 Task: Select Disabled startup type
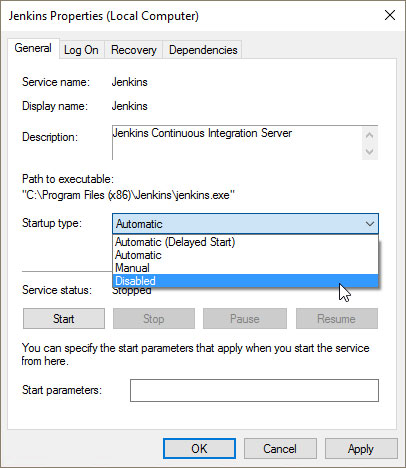click(245, 281)
